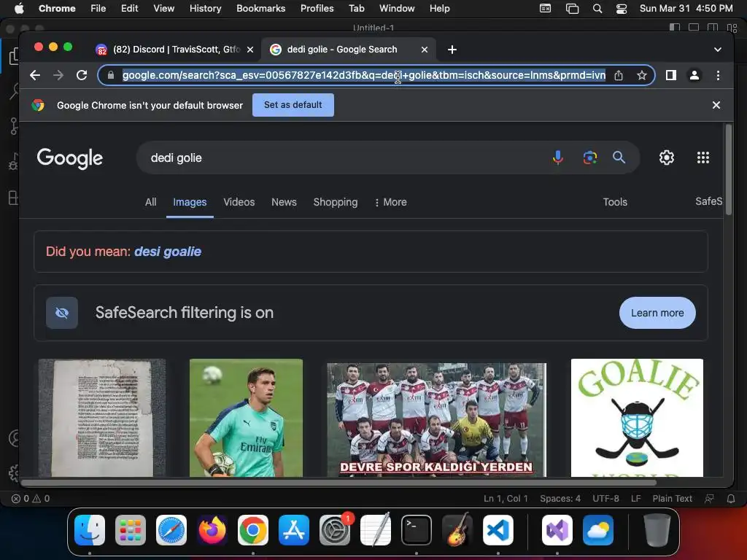747x560 pixels.
Task: Open Trash in the Dock
Action: (657, 530)
